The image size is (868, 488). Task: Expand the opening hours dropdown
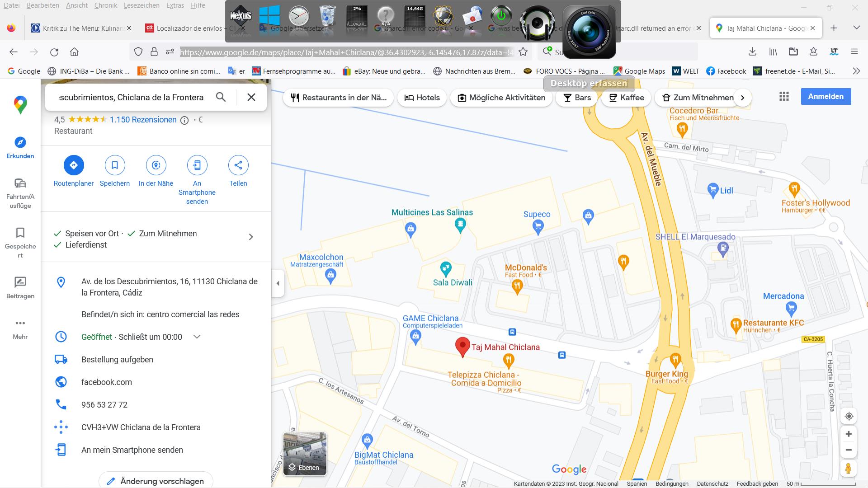click(197, 337)
